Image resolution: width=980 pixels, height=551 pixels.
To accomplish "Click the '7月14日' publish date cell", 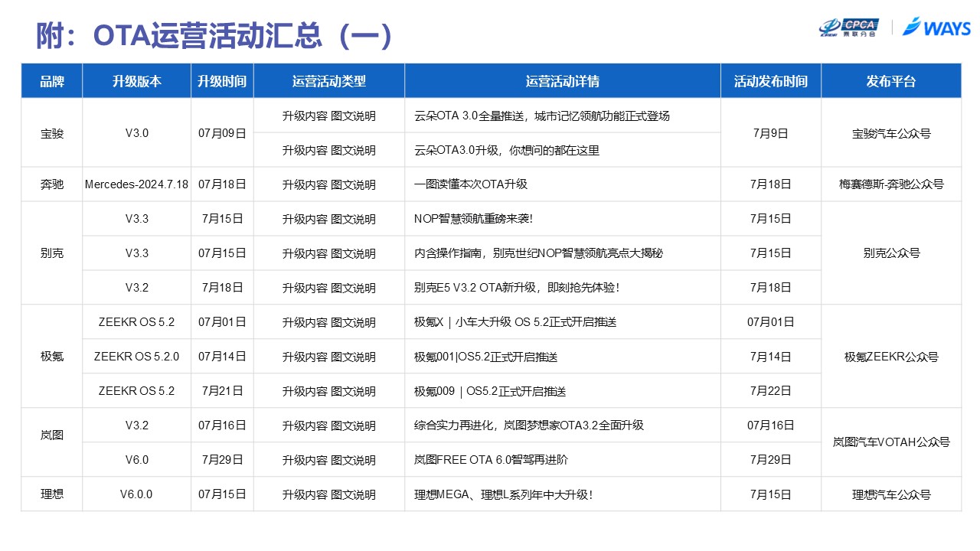I will coord(771,357).
